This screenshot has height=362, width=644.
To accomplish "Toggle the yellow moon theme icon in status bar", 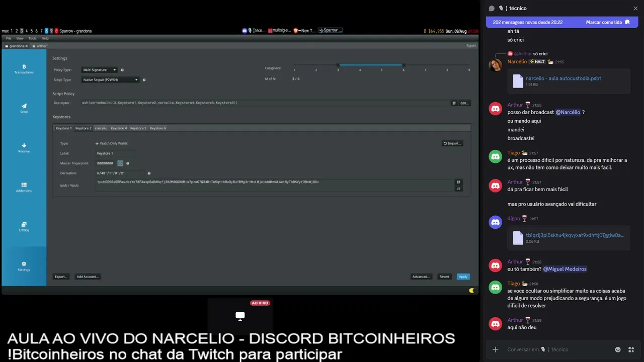I will [471, 290].
